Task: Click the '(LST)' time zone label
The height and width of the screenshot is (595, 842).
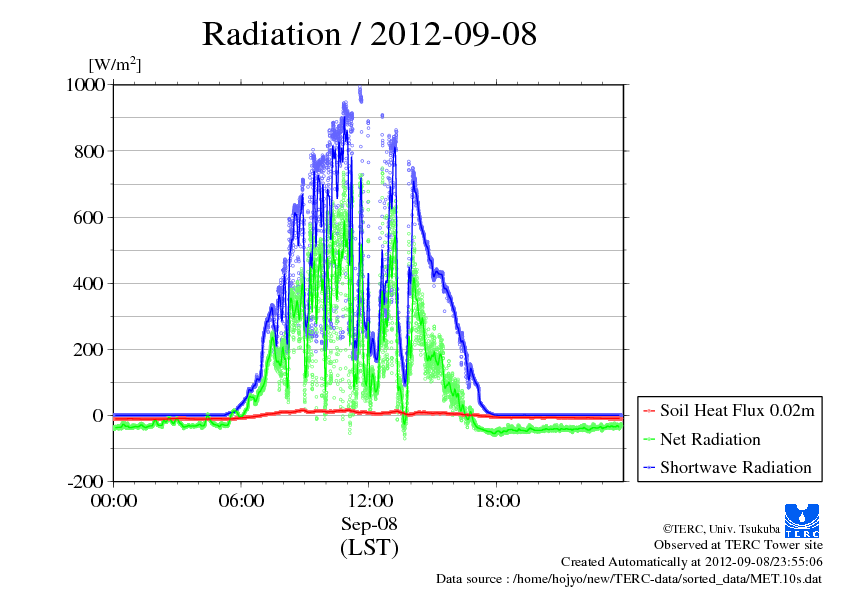Action: (369, 548)
